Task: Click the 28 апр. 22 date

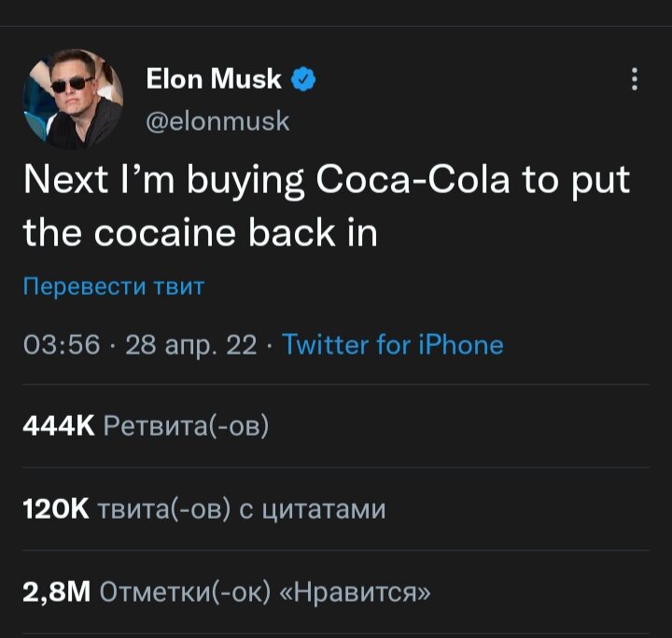Action: pos(190,345)
